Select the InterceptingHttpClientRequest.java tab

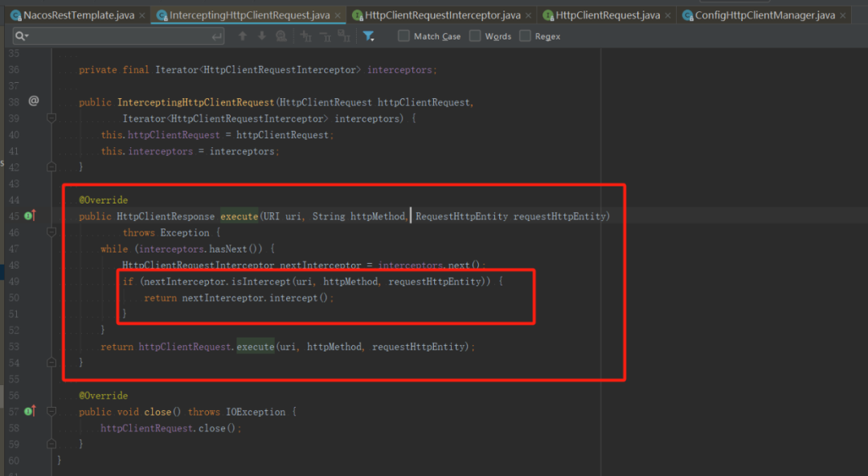(248, 15)
